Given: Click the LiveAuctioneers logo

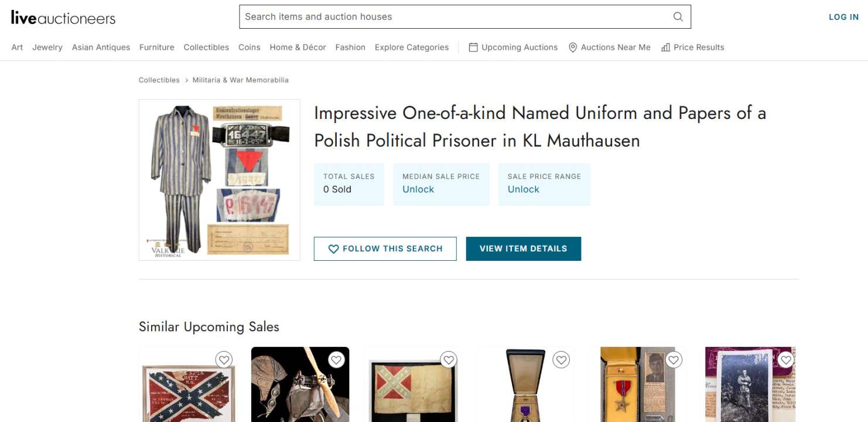Looking at the screenshot, I should click(63, 18).
